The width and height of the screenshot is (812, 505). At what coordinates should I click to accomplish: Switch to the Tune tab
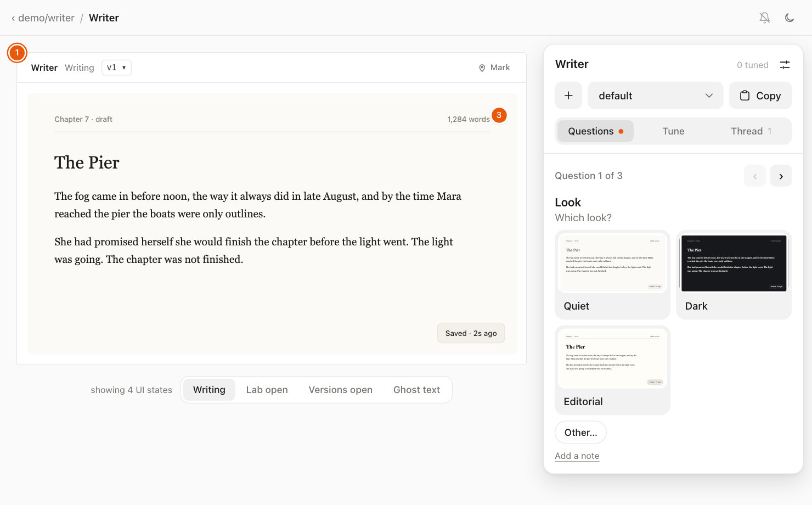pyautogui.click(x=673, y=131)
